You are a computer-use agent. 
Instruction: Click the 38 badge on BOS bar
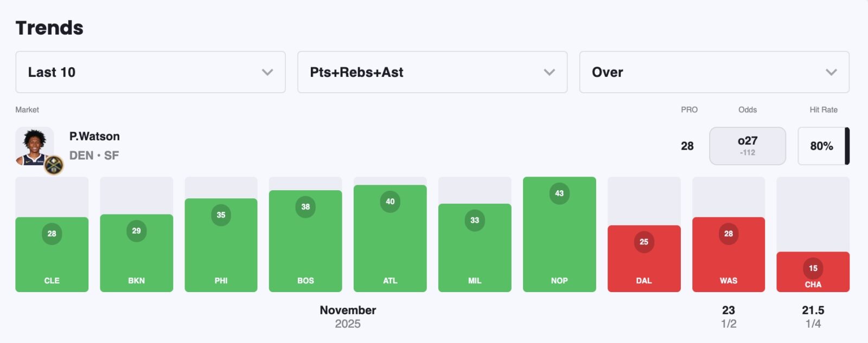(305, 207)
